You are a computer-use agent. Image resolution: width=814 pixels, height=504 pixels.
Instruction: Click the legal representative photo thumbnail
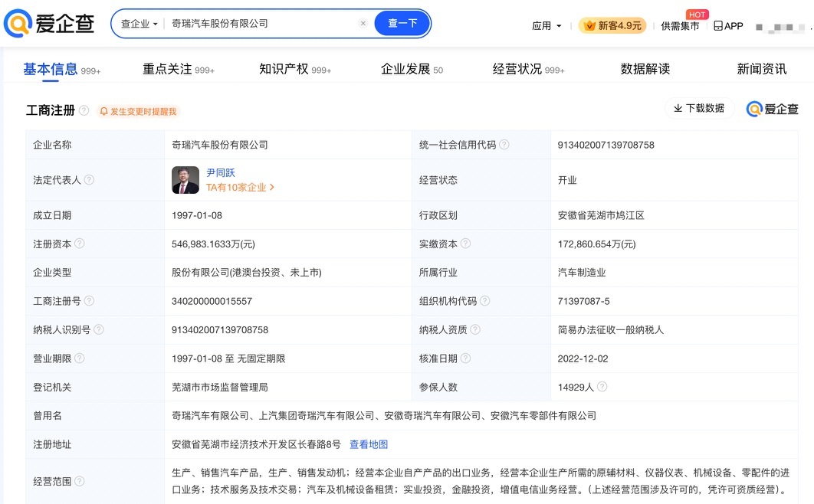click(185, 180)
